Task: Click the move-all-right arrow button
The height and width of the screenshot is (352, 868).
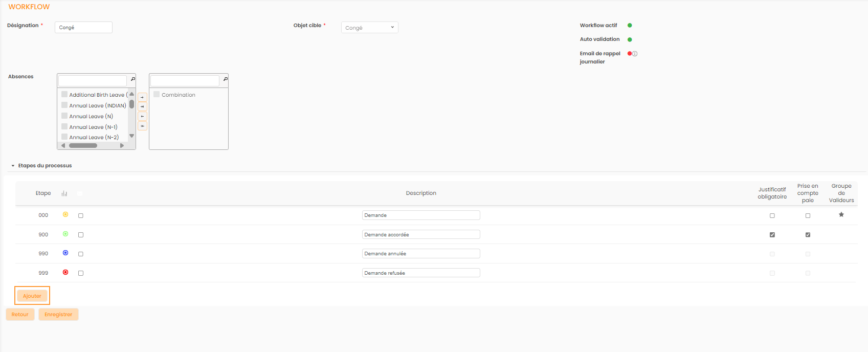Action: 142,106
